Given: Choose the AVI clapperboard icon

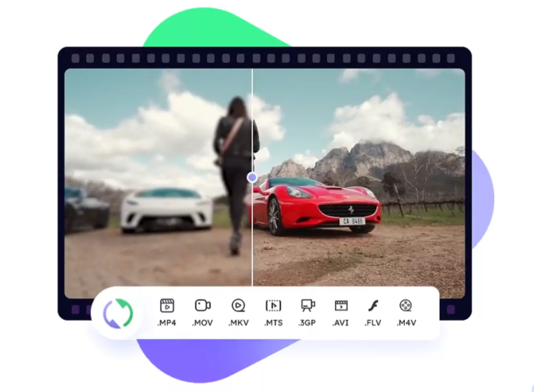Looking at the screenshot, I should 341,306.
